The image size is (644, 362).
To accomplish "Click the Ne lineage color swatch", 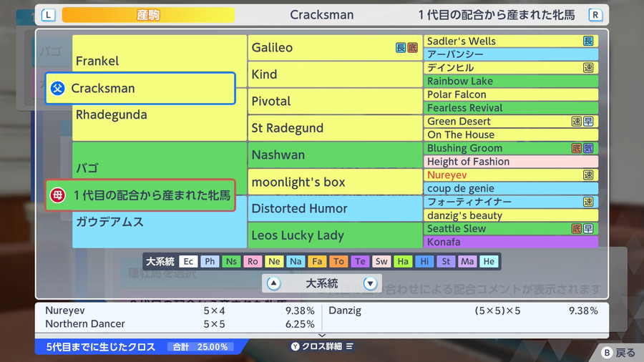I will point(274,261).
